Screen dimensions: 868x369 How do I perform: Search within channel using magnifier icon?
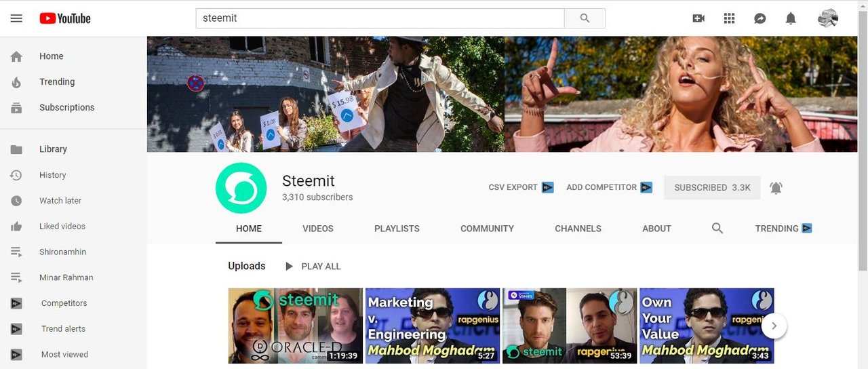(717, 229)
